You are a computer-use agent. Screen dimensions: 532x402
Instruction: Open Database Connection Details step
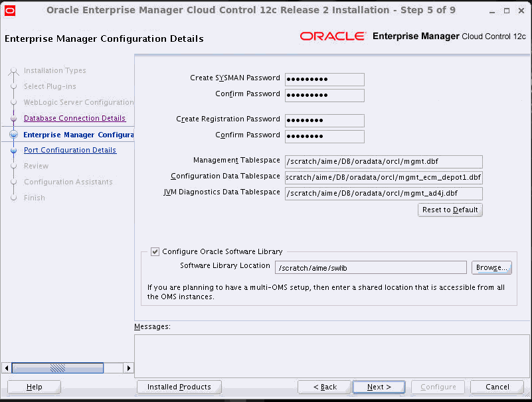[74, 118]
